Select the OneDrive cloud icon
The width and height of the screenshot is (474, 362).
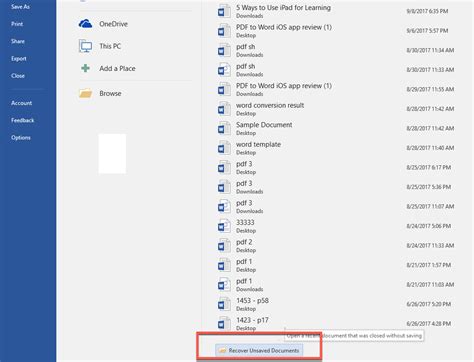click(x=85, y=24)
